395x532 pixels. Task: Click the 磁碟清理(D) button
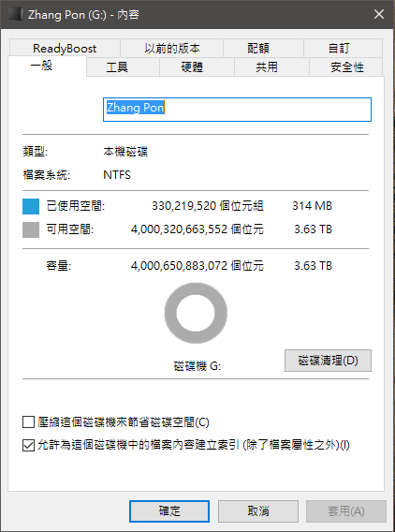pos(328,361)
